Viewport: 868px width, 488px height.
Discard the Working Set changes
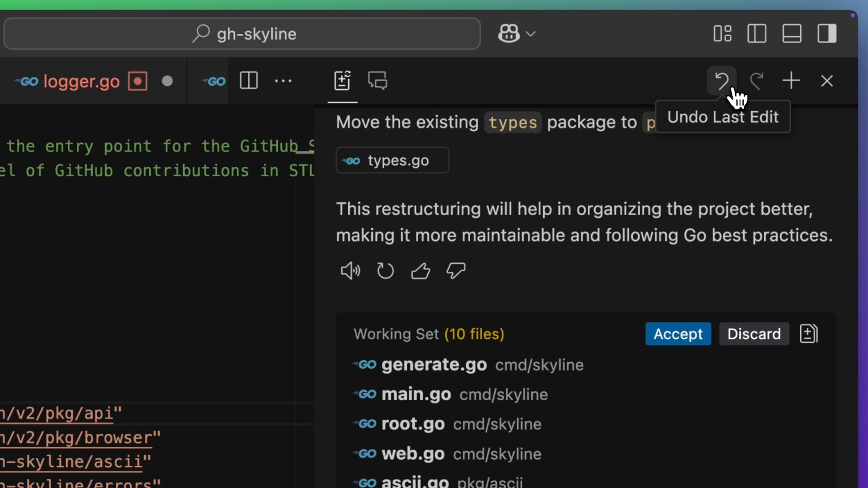[x=754, y=334]
